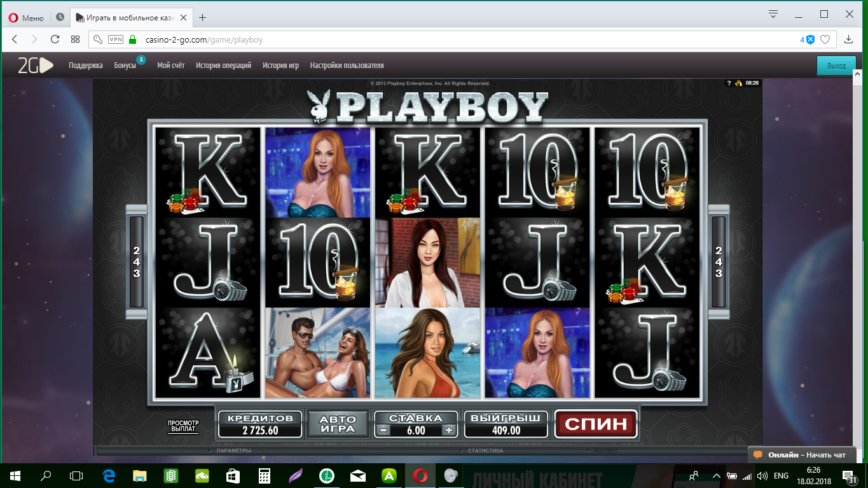
Task: Open the Windows Start menu
Action: point(15,475)
